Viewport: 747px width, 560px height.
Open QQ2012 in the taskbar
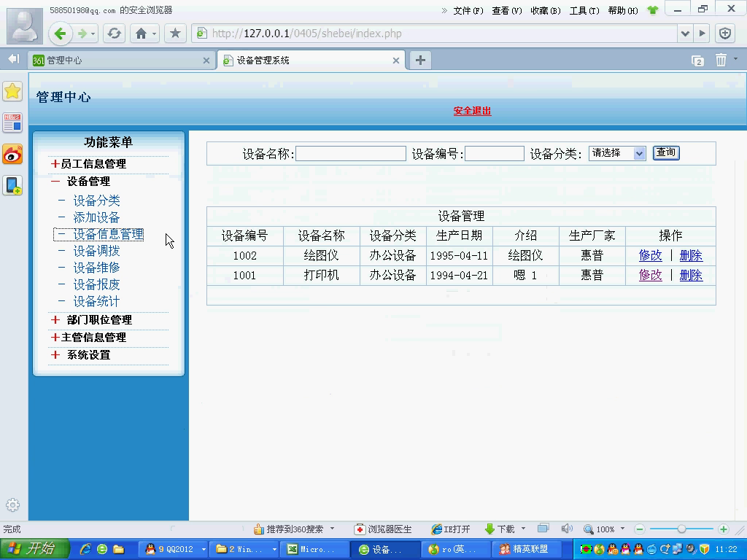click(x=175, y=549)
